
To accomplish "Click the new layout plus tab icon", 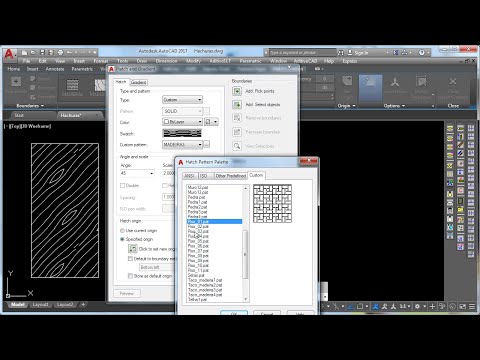I will [x=83, y=304].
